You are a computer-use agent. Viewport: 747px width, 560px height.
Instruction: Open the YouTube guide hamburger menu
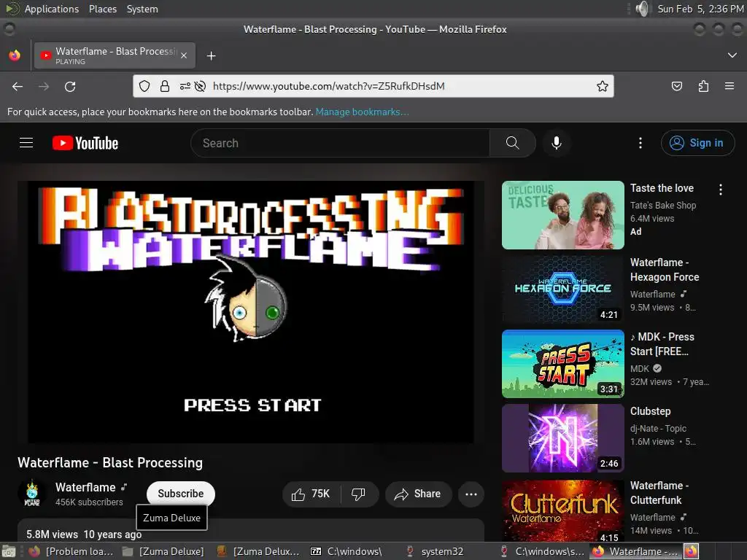click(x=26, y=143)
